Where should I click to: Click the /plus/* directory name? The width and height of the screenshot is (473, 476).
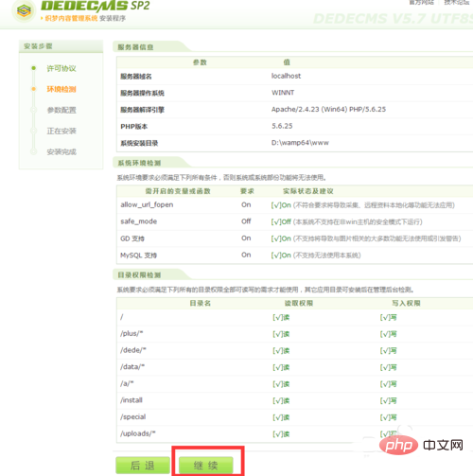pyautogui.click(x=131, y=333)
